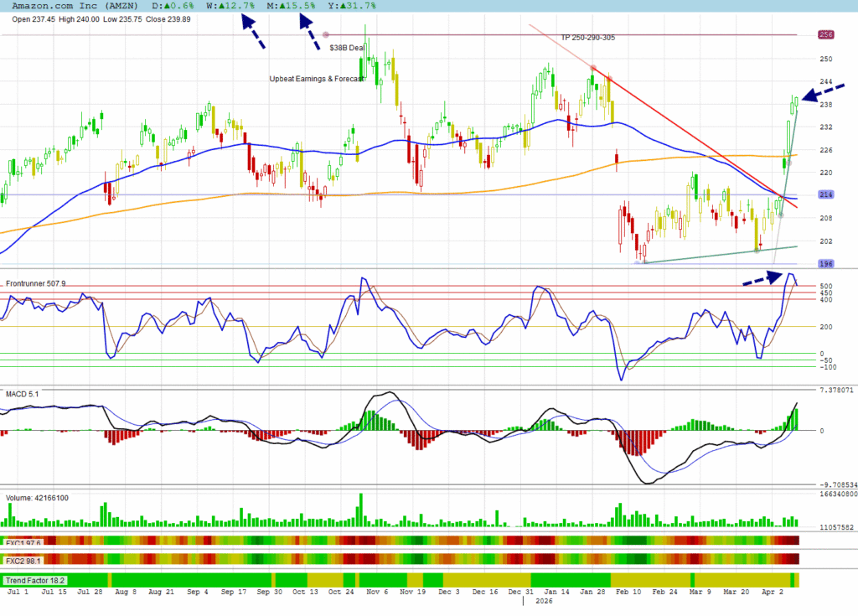Click the FXC2 98.1 heat strip label
This screenshot has width=858, height=616.
click(x=23, y=559)
